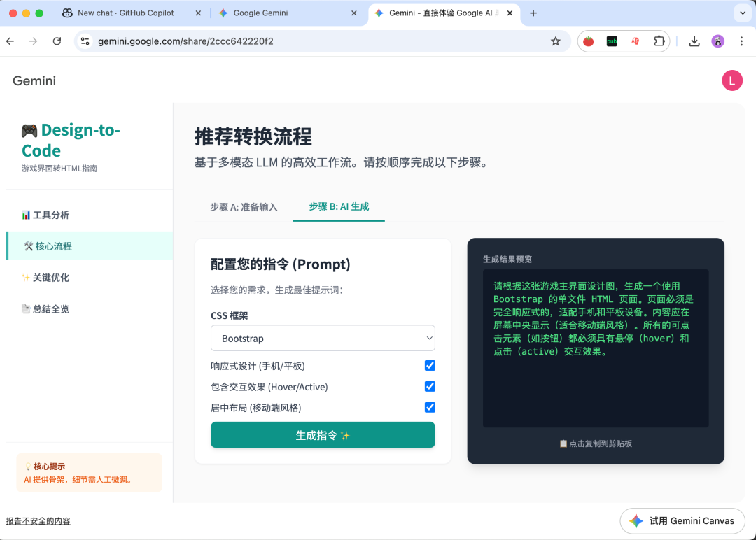Open the CSS 框架 Bootstrap dropdown
This screenshot has width=756, height=540.
[323, 338]
